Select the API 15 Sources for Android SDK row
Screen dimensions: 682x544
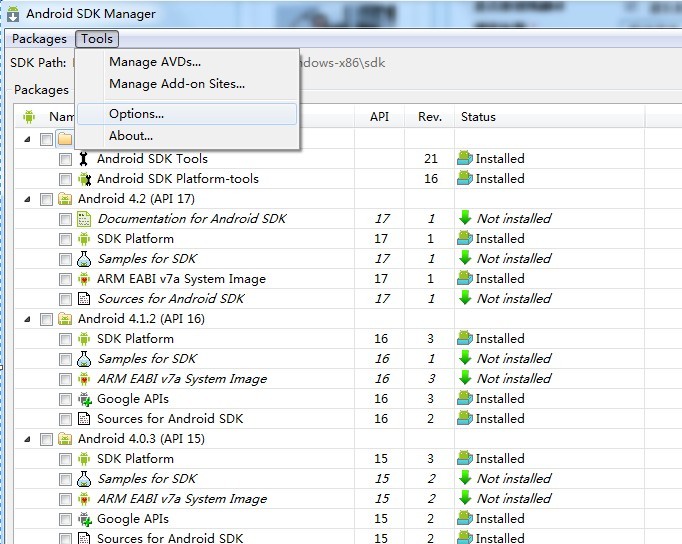(170, 538)
